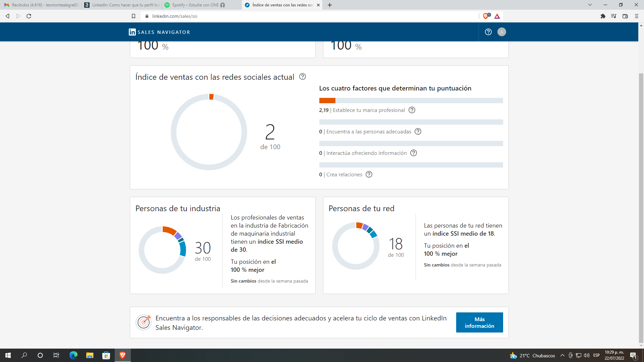The image size is (644, 362).
Task: Open the Brave wallet icon
Action: pyautogui.click(x=625, y=16)
